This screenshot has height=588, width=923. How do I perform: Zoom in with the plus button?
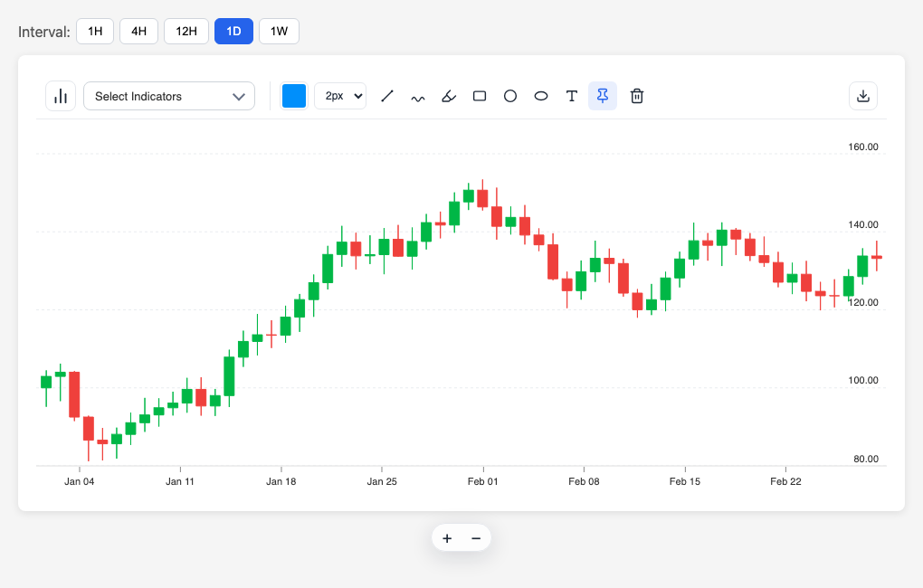click(x=447, y=538)
